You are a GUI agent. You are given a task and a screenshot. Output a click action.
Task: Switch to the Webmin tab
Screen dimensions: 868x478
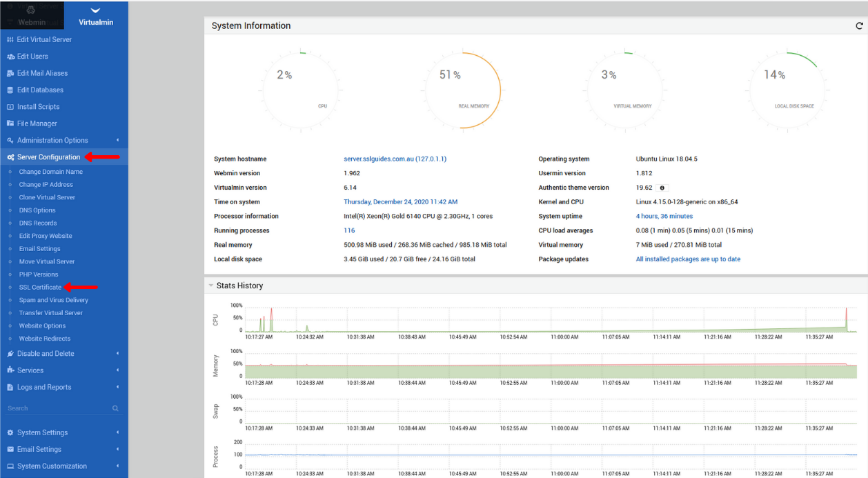[32, 15]
